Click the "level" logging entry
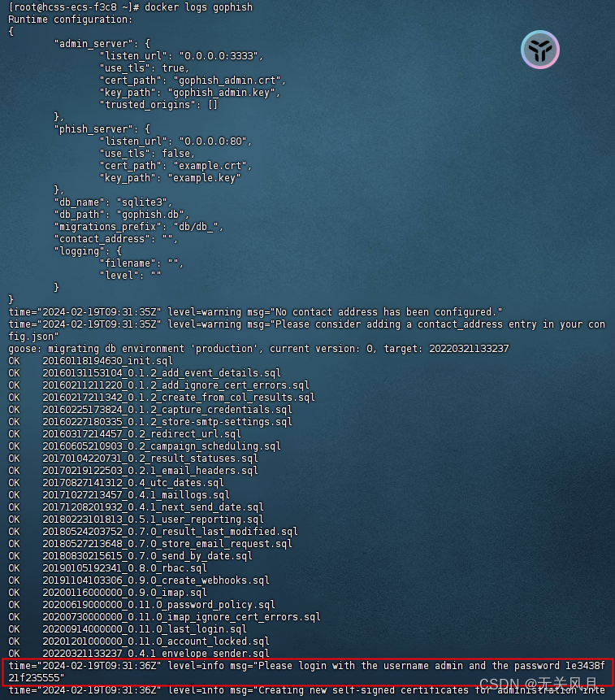 (x=130, y=276)
